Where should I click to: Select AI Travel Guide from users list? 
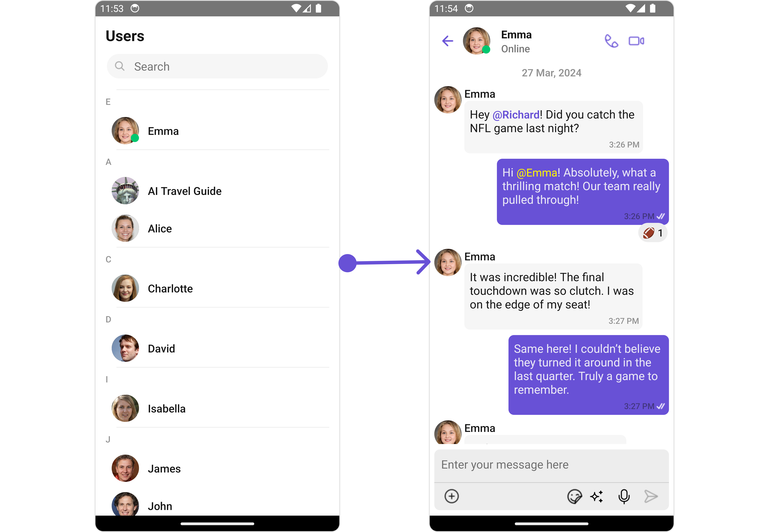pos(184,191)
